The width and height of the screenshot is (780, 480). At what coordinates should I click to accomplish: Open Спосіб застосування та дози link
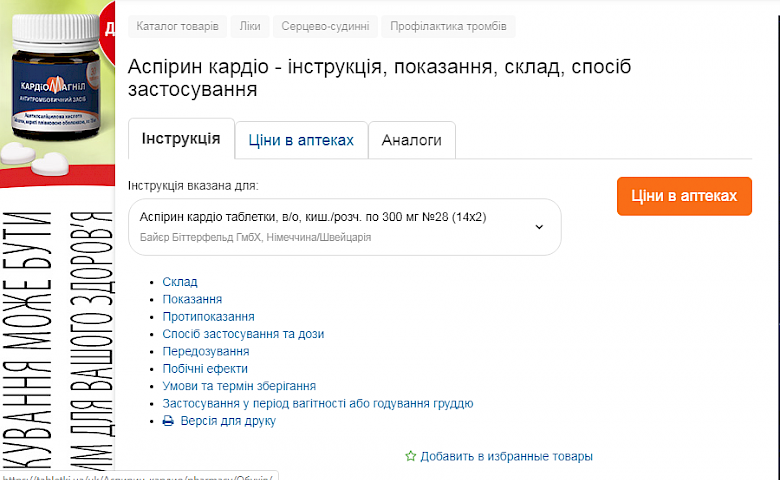pos(243,334)
